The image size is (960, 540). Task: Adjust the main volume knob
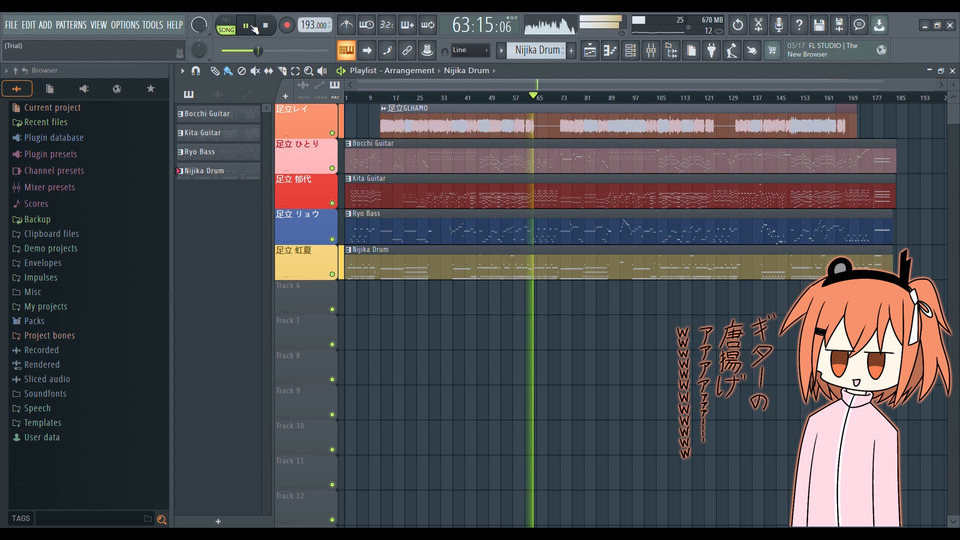coord(199,25)
